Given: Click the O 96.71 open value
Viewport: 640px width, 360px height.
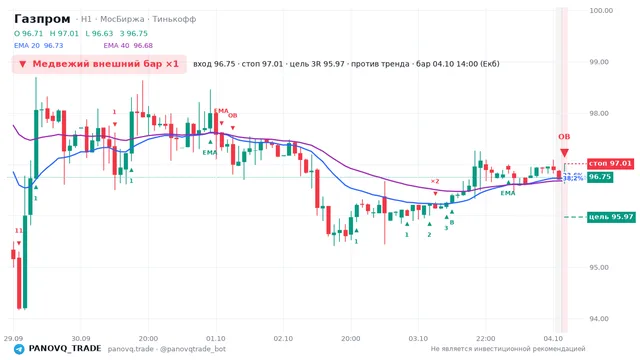Looking at the screenshot, I should tap(28, 33).
